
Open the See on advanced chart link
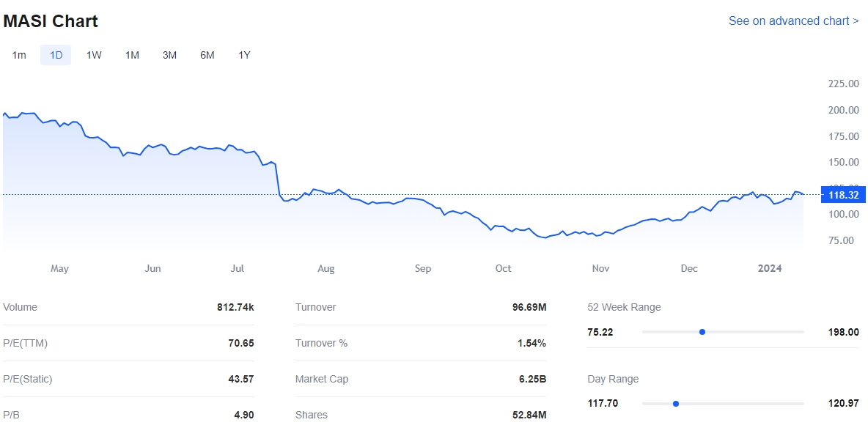tap(793, 21)
